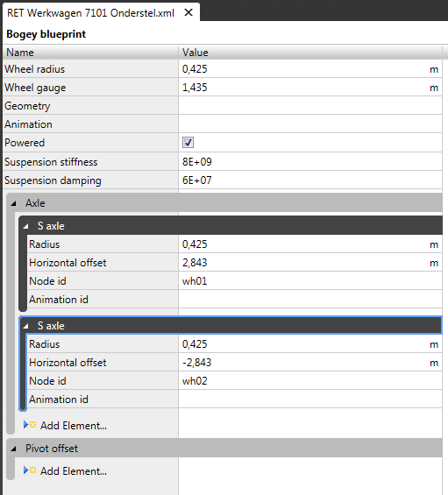Click the empty Geometry value field
Viewport: 448px width, 495px height.
coord(310,106)
